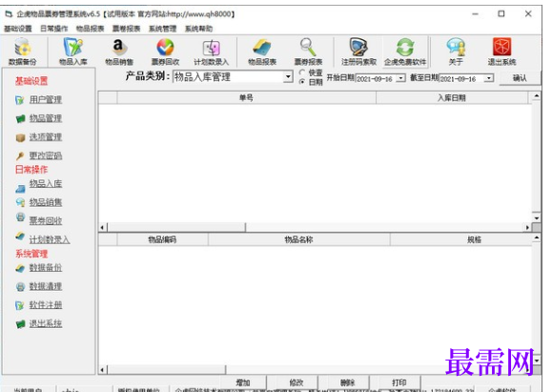
Task: Open the 物品报表 menu
Action: pyautogui.click(x=91, y=29)
